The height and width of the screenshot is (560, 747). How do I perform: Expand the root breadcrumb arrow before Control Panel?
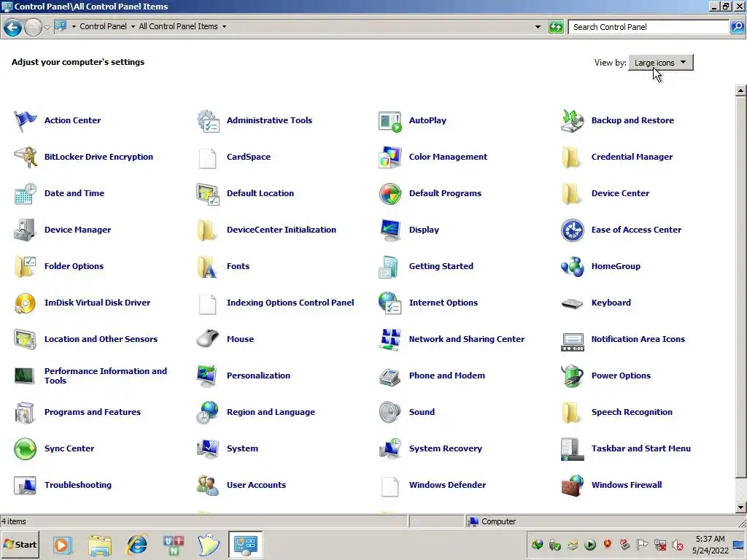[74, 27]
